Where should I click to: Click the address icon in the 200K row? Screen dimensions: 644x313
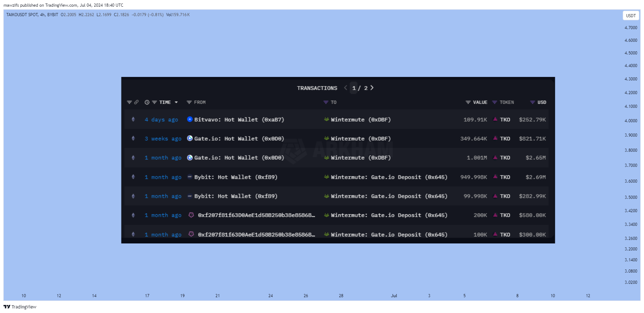(x=191, y=215)
